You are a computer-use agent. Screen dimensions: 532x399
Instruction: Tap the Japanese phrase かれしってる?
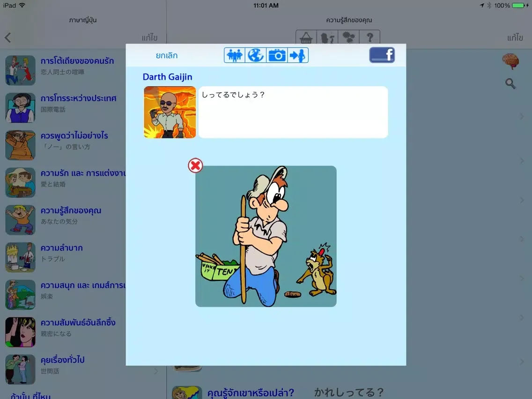click(349, 392)
